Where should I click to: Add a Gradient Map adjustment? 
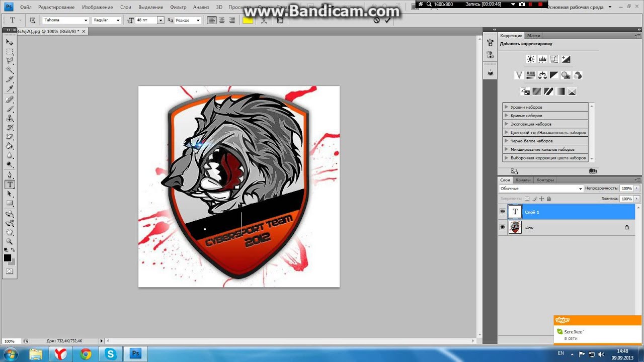[x=560, y=92]
